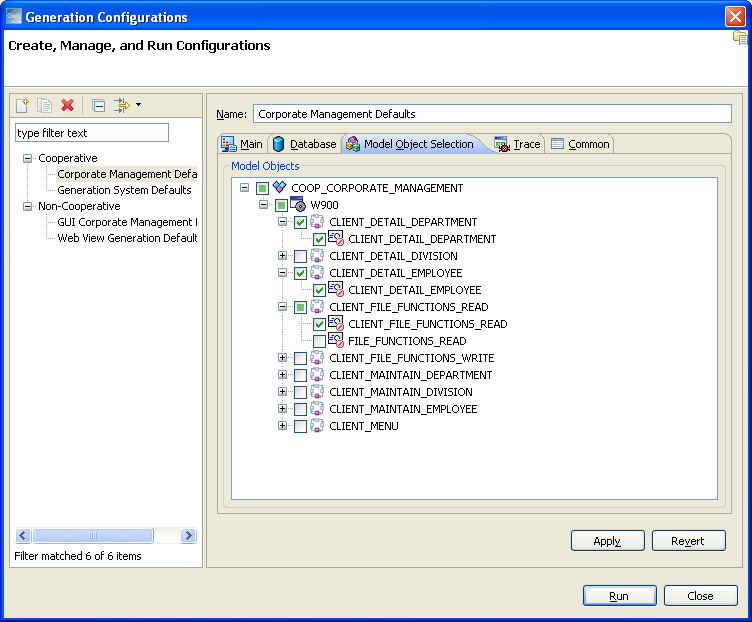Click the Revert button
Image resolution: width=752 pixels, height=622 pixels.
pyautogui.click(x=688, y=541)
